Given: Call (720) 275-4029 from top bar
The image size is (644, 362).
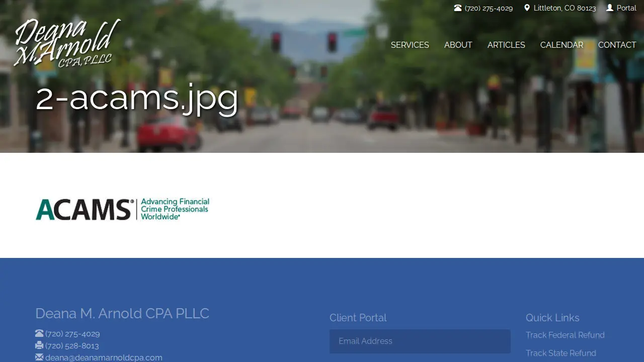Looking at the screenshot, I should click(489, 8).
